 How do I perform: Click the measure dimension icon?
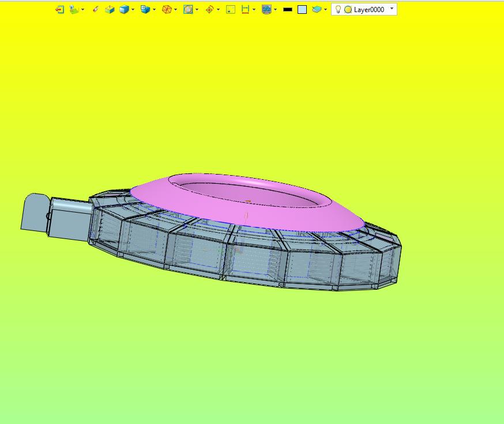click(245, 10)
